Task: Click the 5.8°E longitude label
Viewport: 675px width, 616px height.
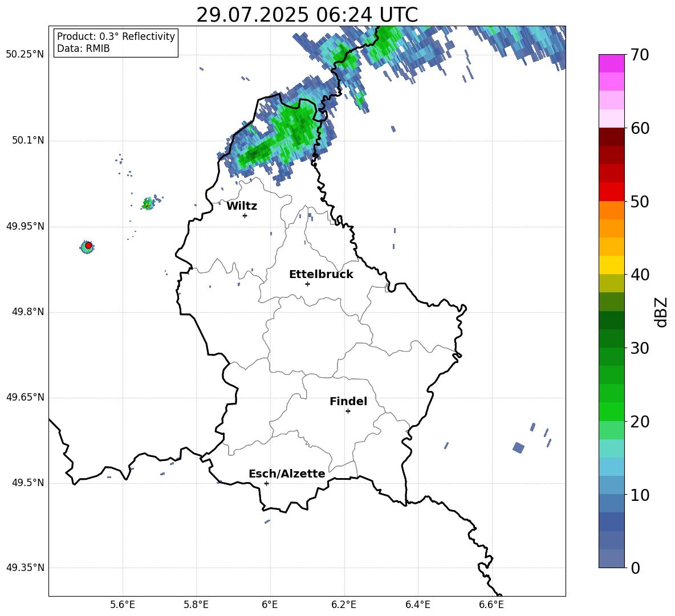Action: [x=196, y=605]
